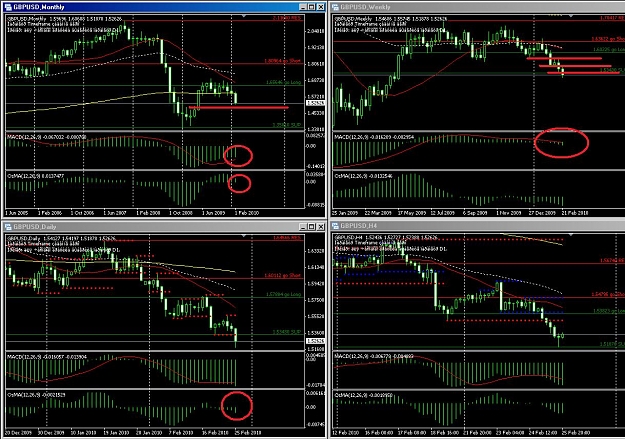Click the 'go Short' level label in Monthly chart
Screen dimensions: 625x439
click(x=283, y=61)
